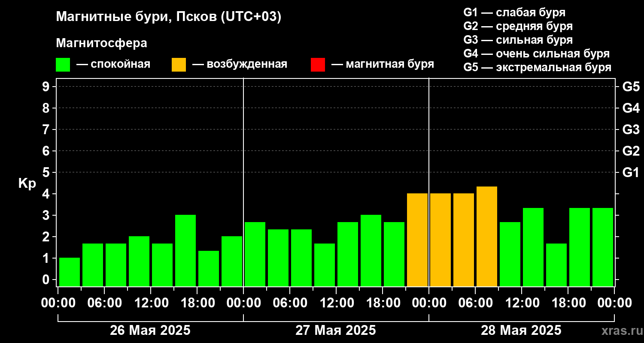The height and width of the screenshot is (343, 644).
Task: Click the tallest orange bar on 28 May
Action: pyautogui.click(x=487, y=236)
